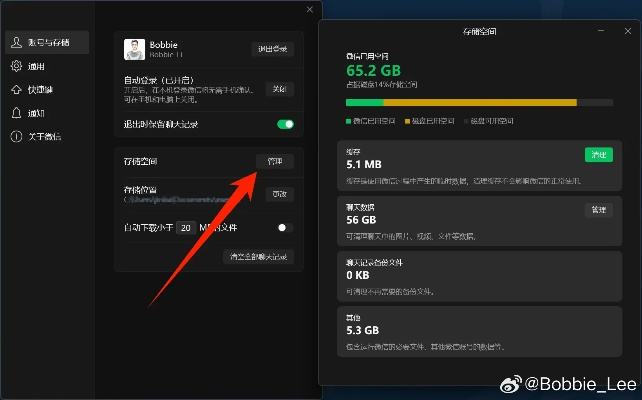The image size is (642, 400).
Task: Open the 关于微信 info icon in sidebar
Action: pyautogui.click(x=16, y=136)
